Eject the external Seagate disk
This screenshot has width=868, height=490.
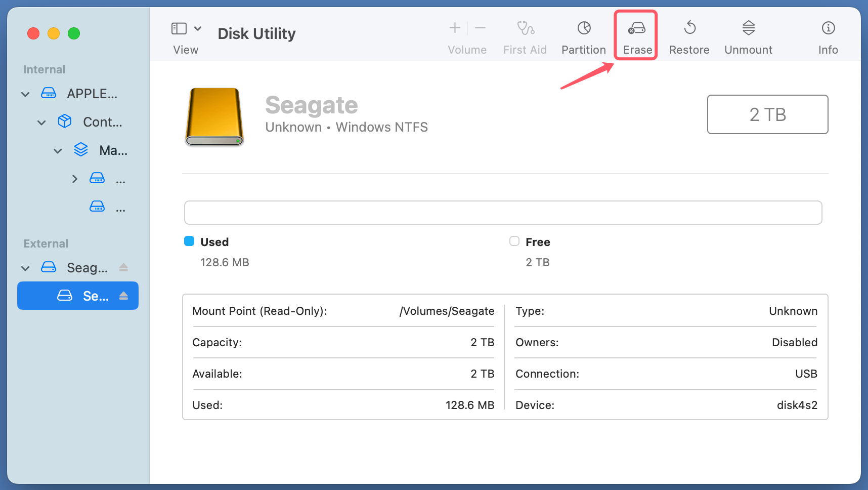[x=124, y=268]
